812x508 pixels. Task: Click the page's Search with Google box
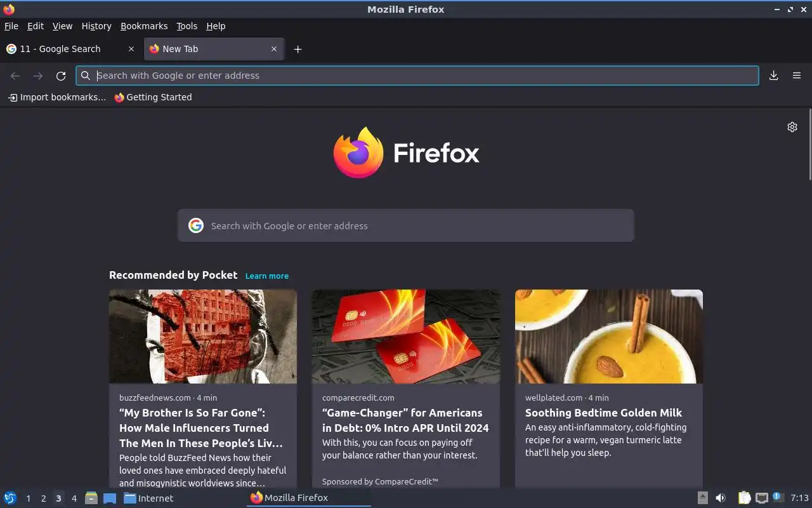[406, 225]
